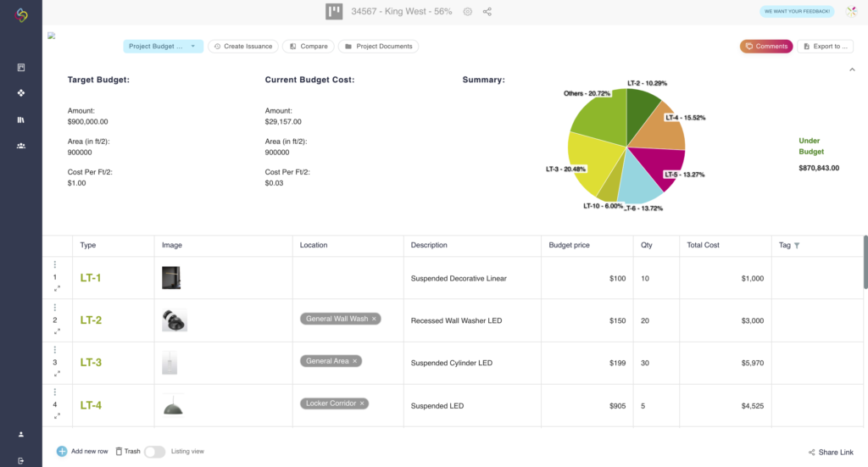Open the team members sidebar icon
This screenshot has height=467, width=868.
[21, 146]
